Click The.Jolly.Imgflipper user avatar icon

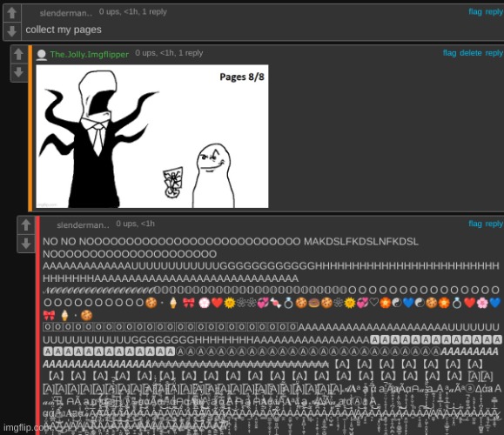41,55
